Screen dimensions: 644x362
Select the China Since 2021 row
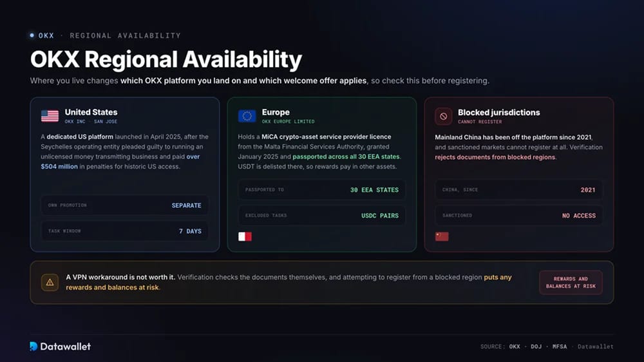(518, 190)
